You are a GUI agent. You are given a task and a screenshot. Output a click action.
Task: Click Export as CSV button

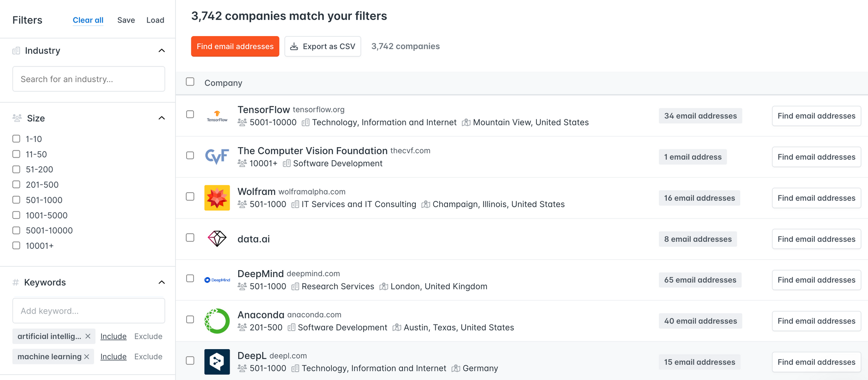pyautogui.click(x=323, y=46)
